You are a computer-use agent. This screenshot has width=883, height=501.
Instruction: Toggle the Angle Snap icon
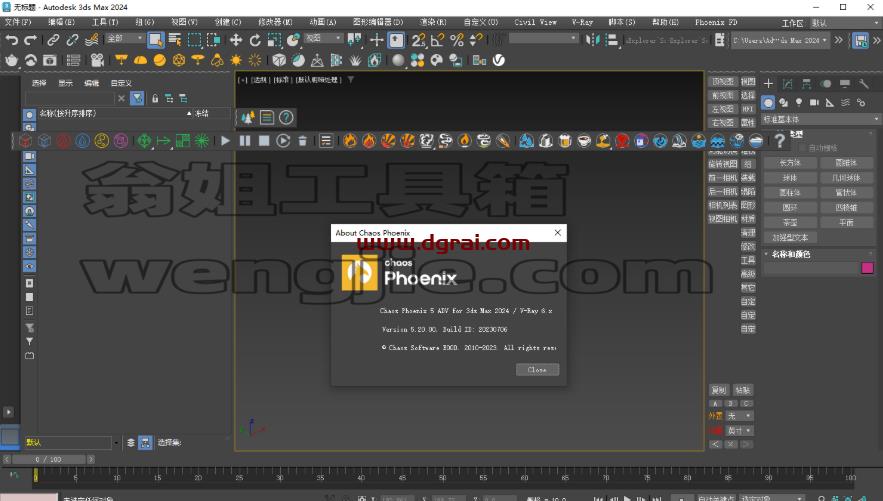438,40
